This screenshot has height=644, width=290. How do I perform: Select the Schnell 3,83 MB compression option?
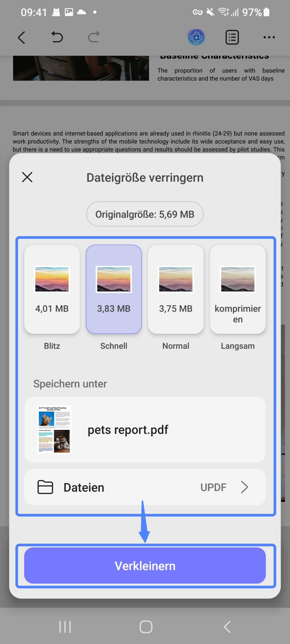pyautogui.click(x=114, y=289)
